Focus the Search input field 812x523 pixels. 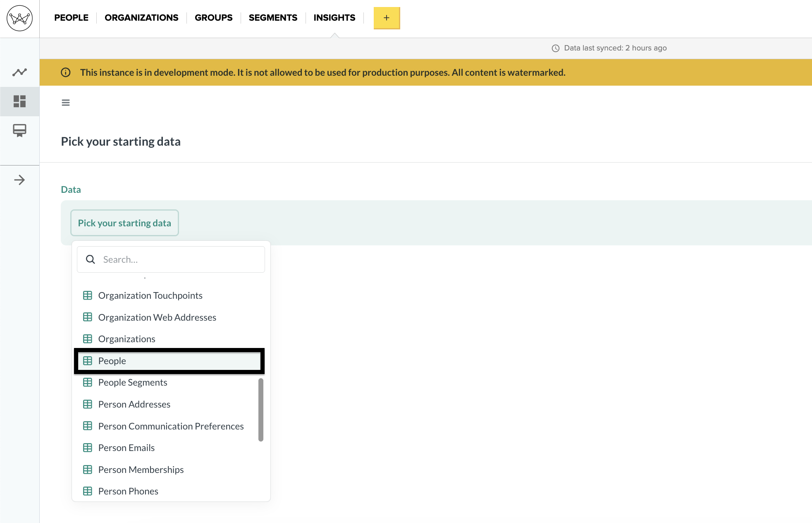click(171, 259)
